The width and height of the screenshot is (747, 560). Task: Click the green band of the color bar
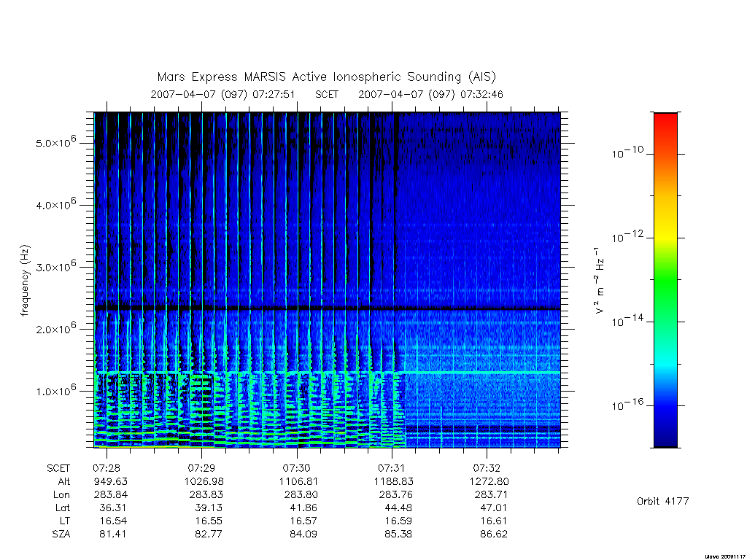click(x=665, y=281)
